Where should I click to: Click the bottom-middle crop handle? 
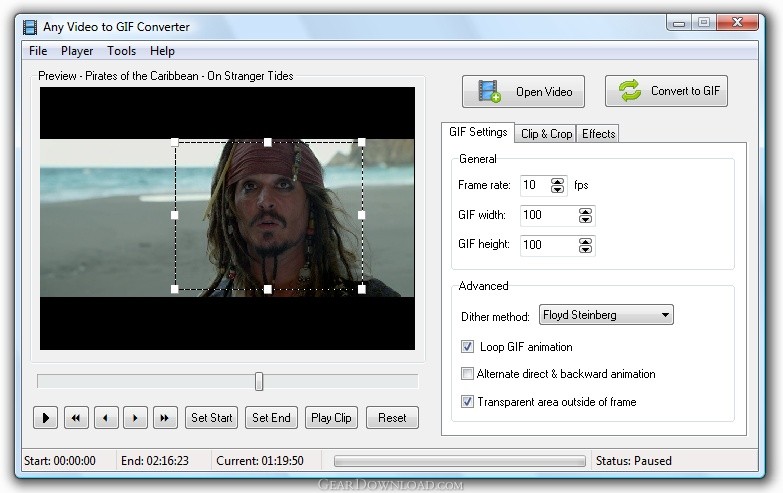point(268,289)
